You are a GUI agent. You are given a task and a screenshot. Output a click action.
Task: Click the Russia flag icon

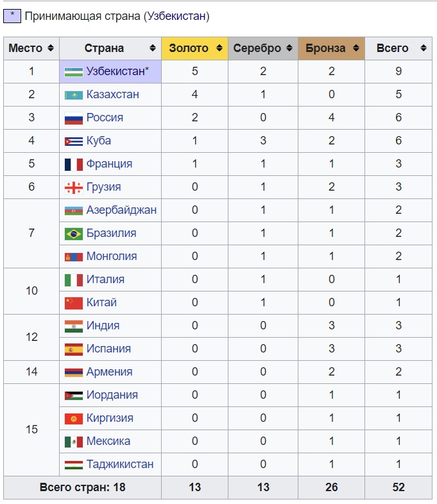point(74,118)
